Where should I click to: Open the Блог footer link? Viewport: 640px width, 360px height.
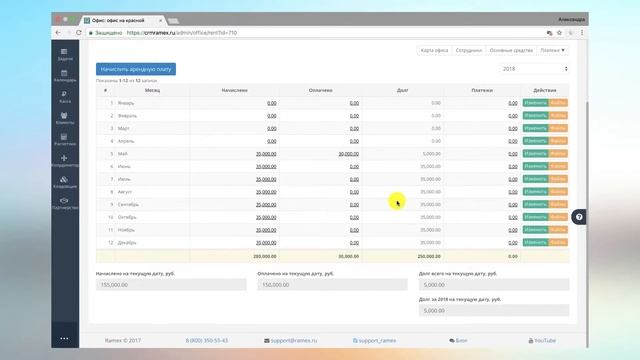458,340
